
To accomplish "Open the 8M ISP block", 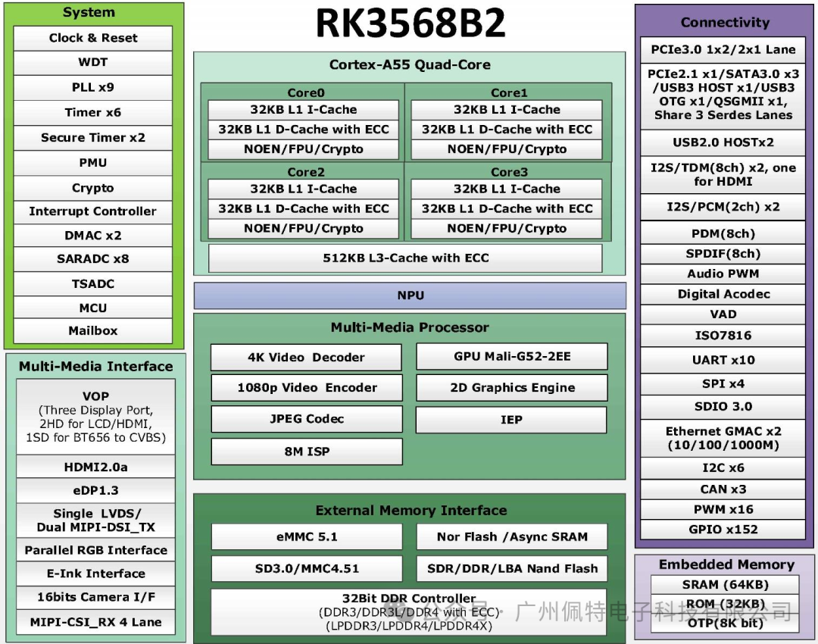I will pos(306,452).
